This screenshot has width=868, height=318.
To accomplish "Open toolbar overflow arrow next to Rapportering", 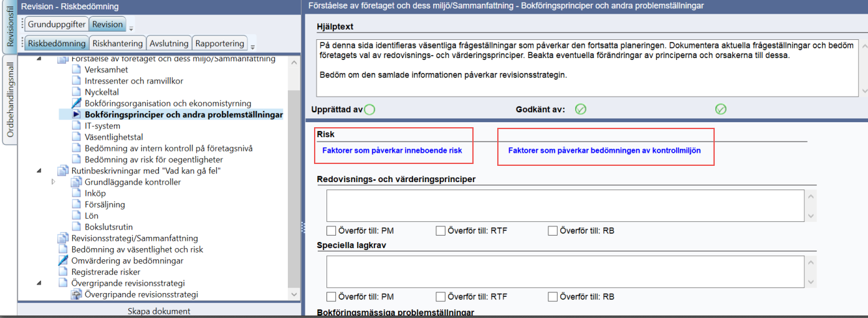I will point(252,47).
